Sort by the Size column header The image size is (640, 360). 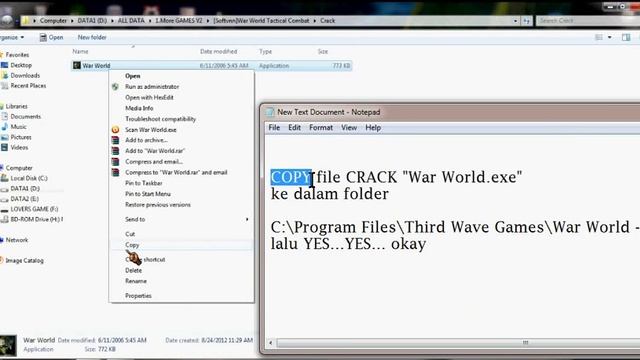point(322,51)
